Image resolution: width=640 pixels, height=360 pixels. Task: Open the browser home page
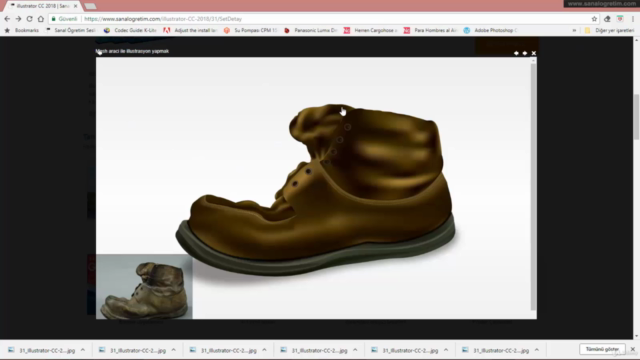coord(41,19)
